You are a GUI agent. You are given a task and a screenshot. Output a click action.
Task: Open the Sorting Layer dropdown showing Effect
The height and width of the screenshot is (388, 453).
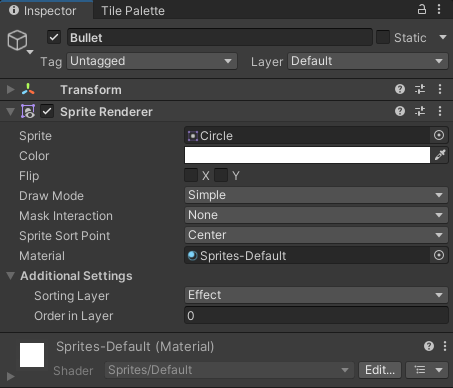click(316, 295)
